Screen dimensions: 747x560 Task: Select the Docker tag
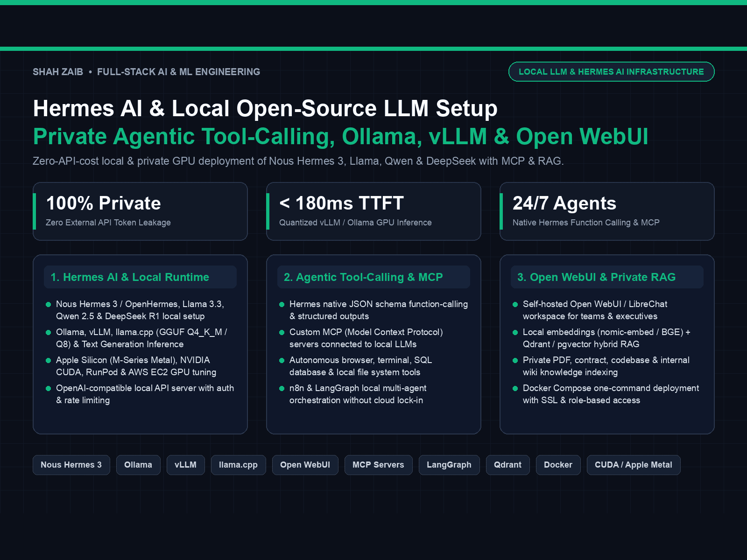pyautogui.click(x=558, y=465)
